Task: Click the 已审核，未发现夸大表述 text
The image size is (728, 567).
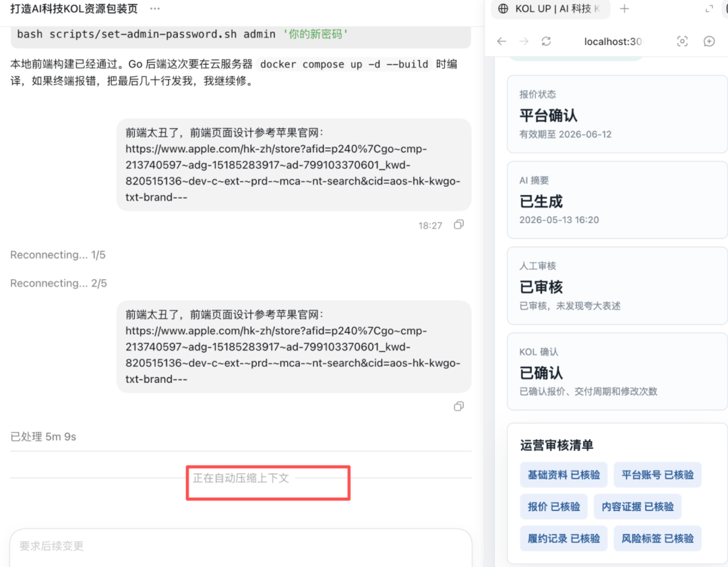Action: point(570,305)
